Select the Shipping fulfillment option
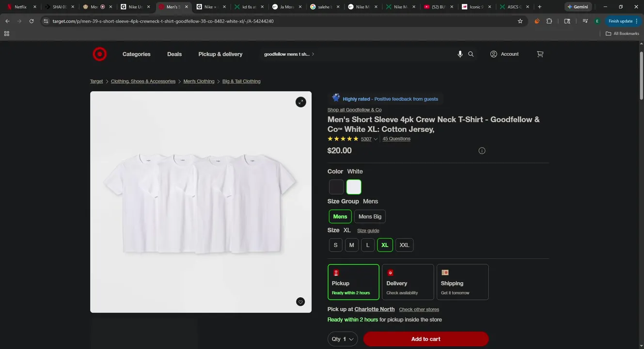644x349 pixels. click(x=462, y=282)
